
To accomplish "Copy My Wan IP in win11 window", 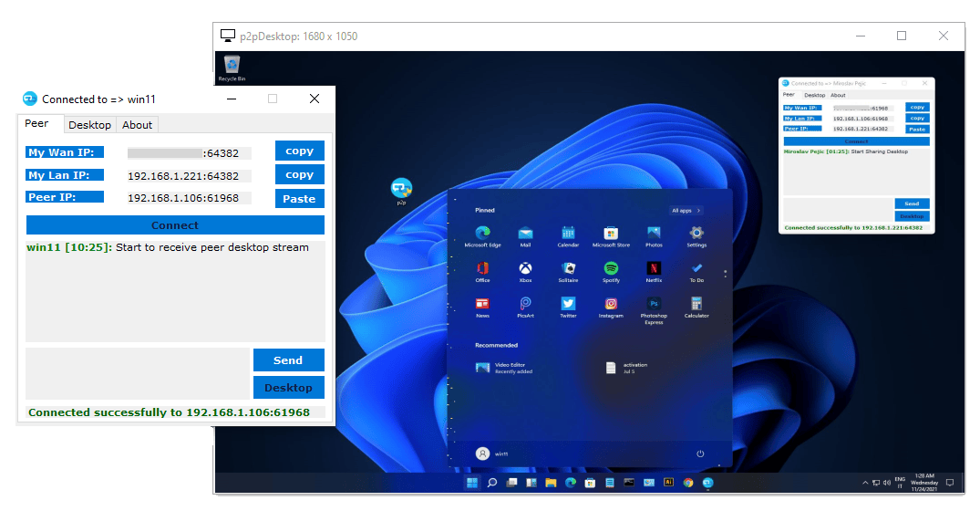I will pyautogui.click(x=299, y=151).
